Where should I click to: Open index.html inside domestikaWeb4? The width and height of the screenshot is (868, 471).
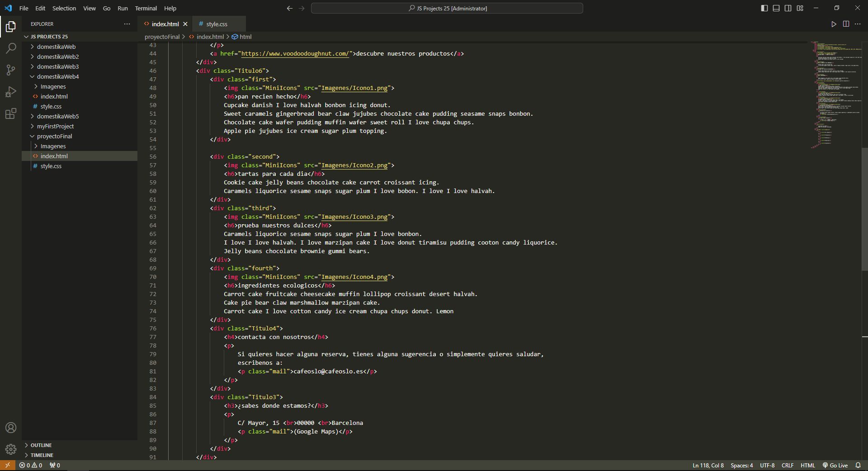click(80, 96)
